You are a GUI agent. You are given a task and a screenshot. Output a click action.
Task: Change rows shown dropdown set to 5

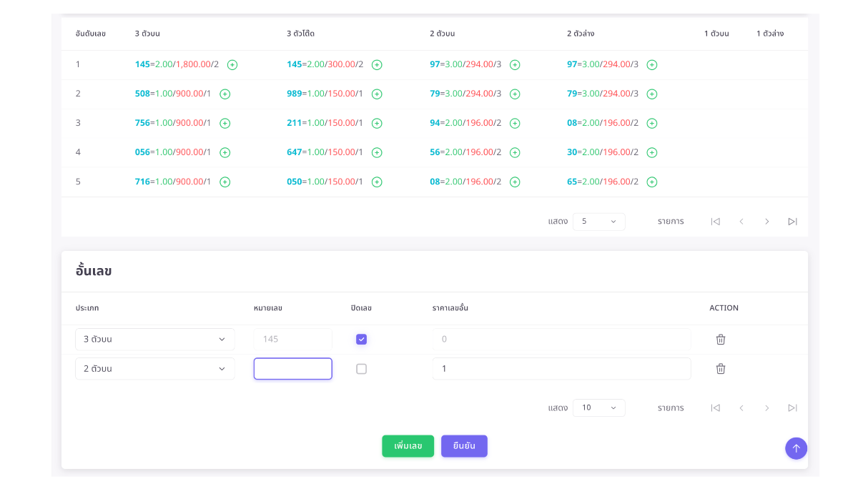598,222
